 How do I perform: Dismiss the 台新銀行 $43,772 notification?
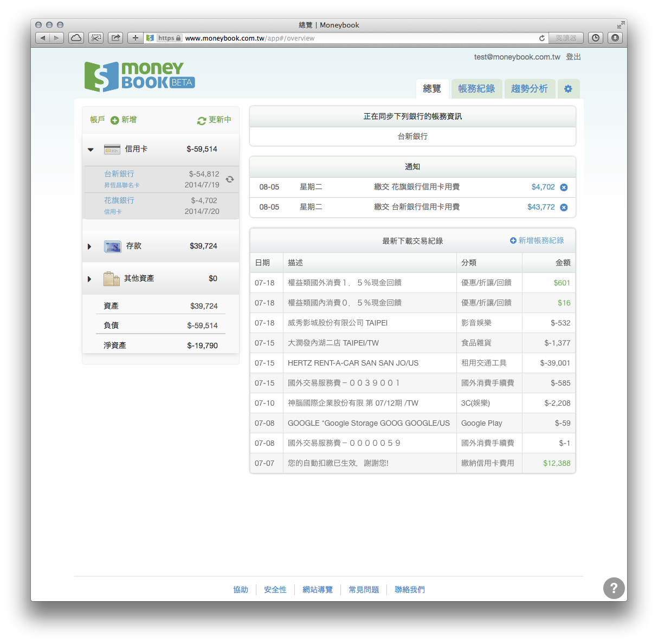(564, 207)
